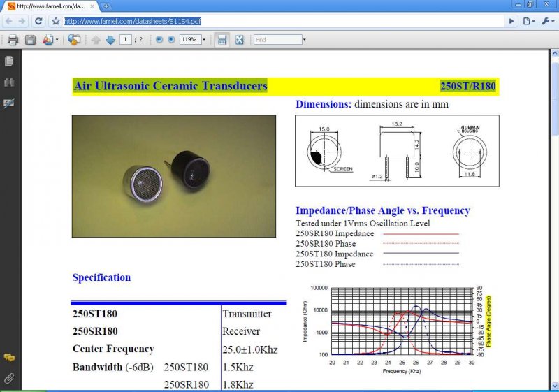
Task: Open the collaborate/share PDF menu icon
Action: [x=48, y=40]
